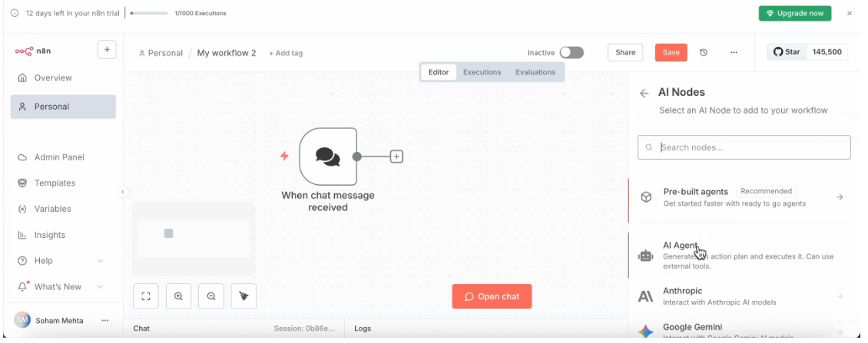The height and width of the screenshot is (343, 868).
Task: Zoom out on the canvas
Action: pos(211,296)
